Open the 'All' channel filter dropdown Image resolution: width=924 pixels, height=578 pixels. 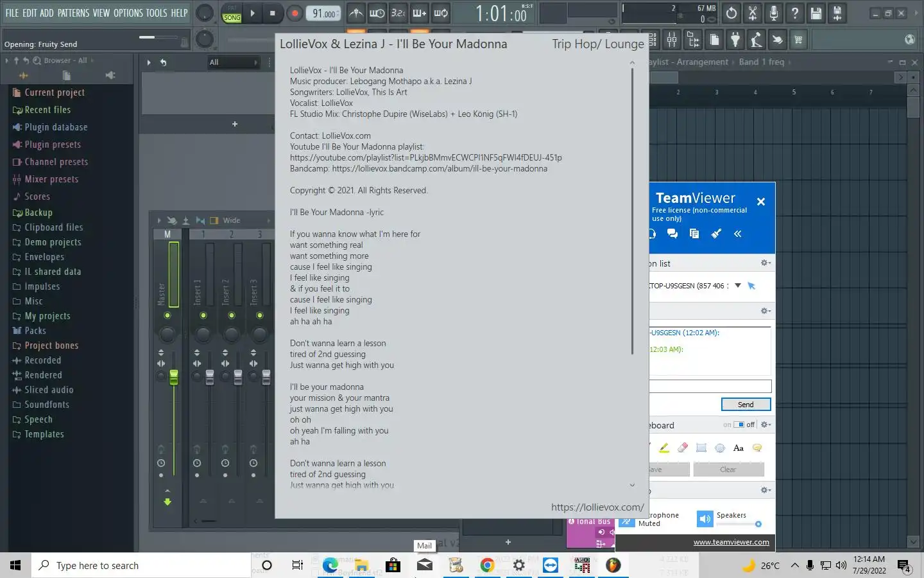pyautogui.click(x=233, y=62)
